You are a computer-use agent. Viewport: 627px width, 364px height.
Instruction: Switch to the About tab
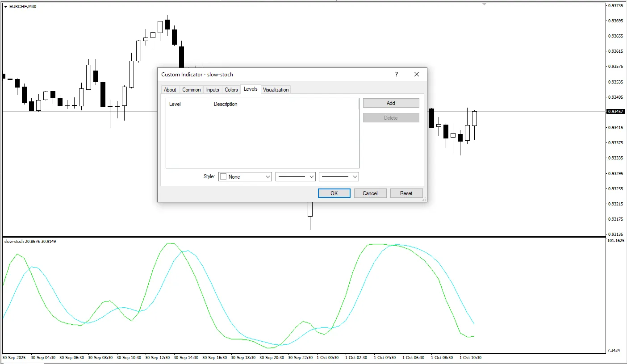[x=170, y=90]
